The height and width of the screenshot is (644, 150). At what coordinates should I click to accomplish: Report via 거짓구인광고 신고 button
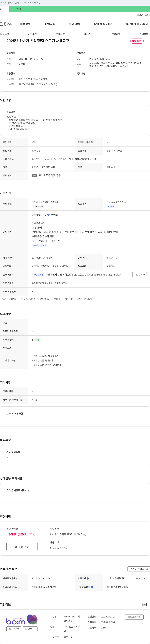(139, 569)
